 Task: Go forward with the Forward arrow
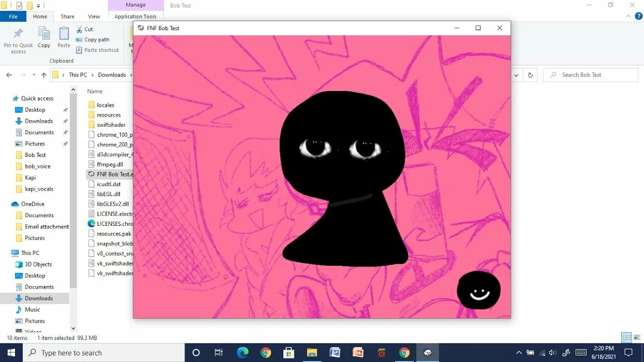[23, 75]
